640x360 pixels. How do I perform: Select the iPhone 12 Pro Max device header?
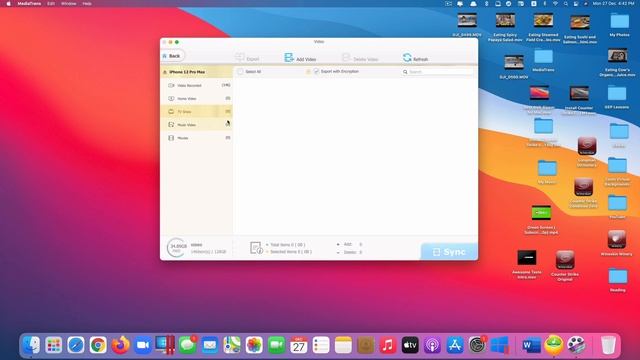[x=196, y=72]
